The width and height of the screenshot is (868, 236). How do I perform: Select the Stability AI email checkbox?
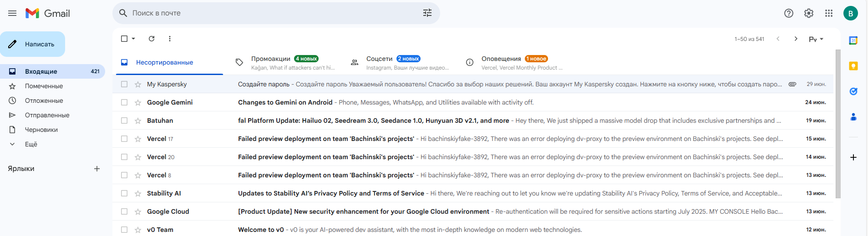124,193
